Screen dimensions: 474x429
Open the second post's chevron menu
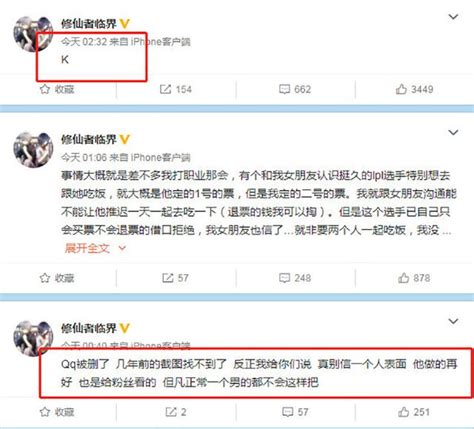pyautogui.click(x=453, y=132)
